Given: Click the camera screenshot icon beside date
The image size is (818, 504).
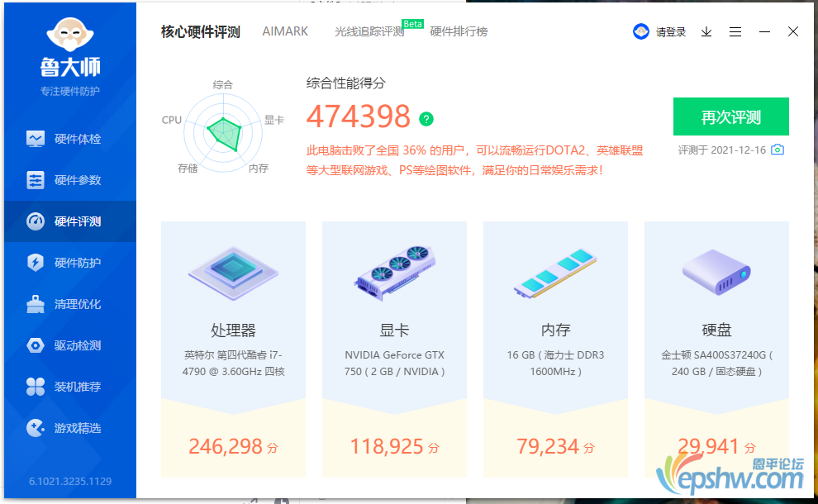Looking at the screenshot, I should 778,150.
